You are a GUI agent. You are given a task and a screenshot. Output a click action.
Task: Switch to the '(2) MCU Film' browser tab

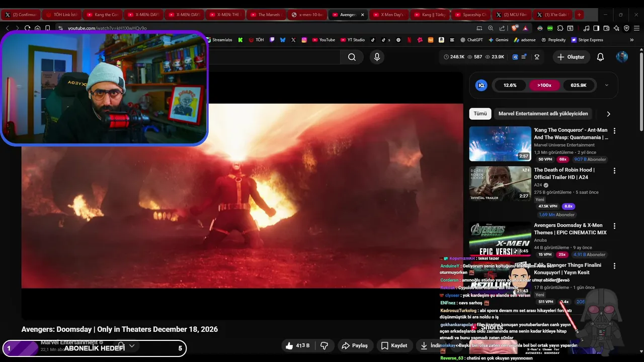[511, 15]
